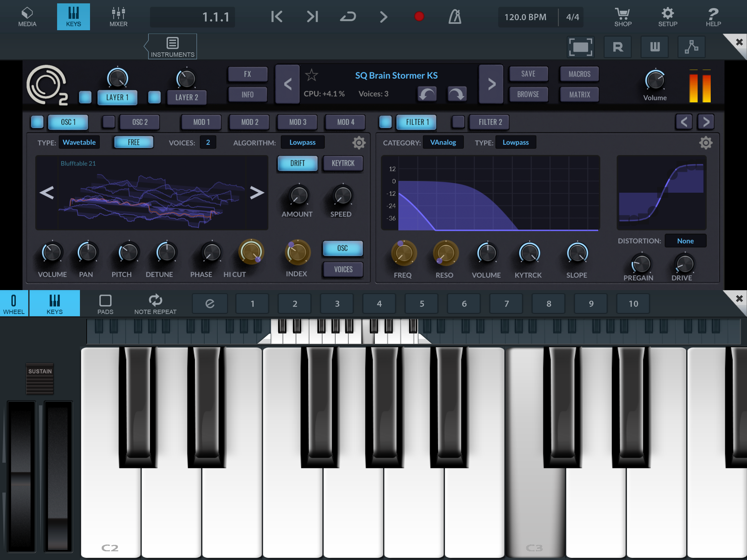Image resolution: width=747 pixels, height=560 pixels.
Task: Open the routing graph icon
Action: tap(691, 47)
